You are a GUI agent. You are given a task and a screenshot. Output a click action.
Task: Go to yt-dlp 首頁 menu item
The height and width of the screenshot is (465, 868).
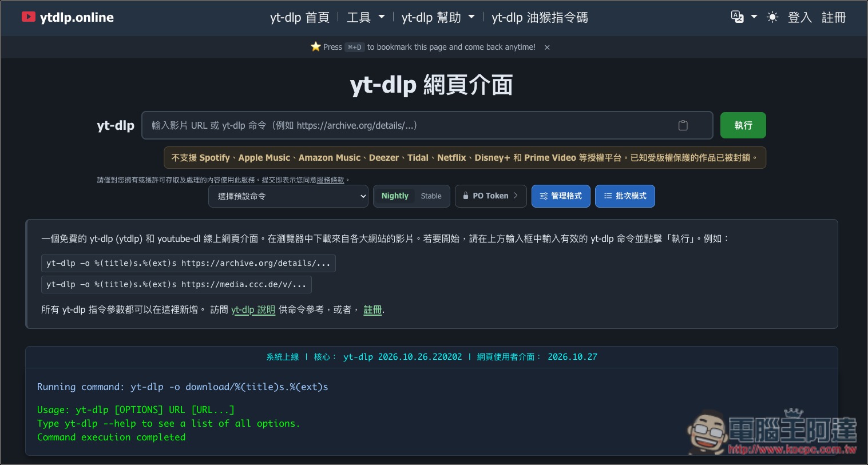click(300, 18)
